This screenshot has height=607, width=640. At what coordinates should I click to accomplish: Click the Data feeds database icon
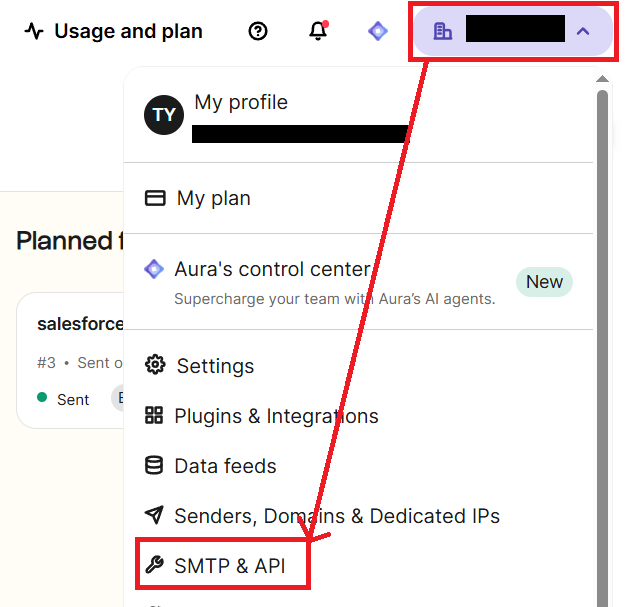tap(154, 465)
